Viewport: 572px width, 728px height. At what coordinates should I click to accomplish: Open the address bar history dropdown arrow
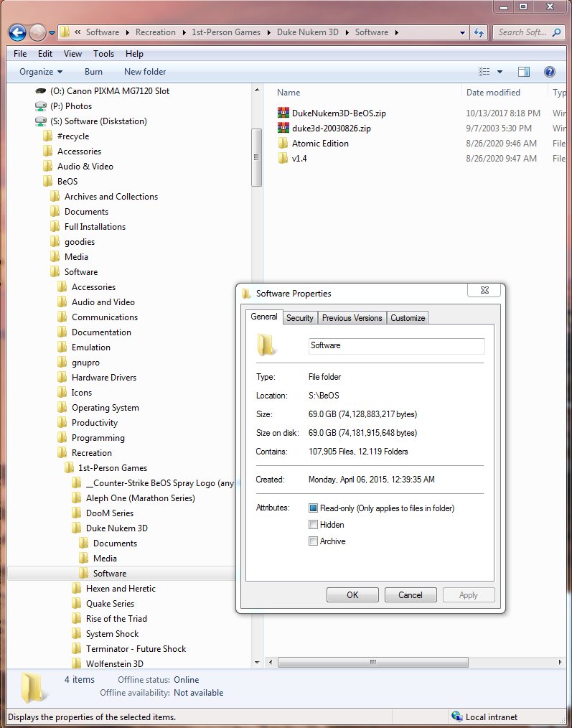pos(461,32)
